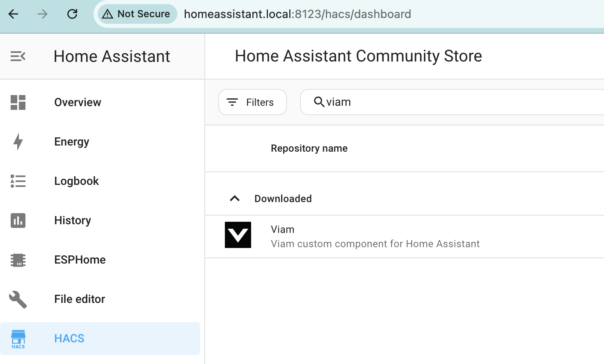
Task: Click the Home Assistant sidebar title
Action: (x=112, y=56)
